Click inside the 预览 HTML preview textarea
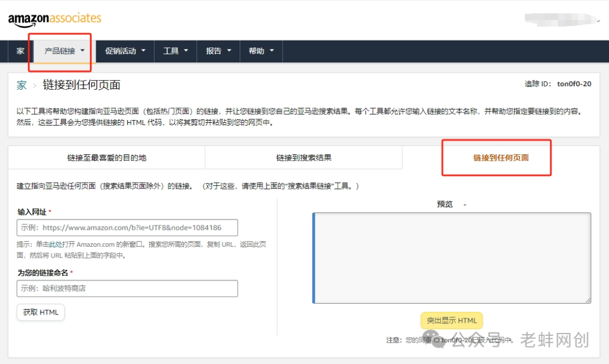 pos(452,258)
